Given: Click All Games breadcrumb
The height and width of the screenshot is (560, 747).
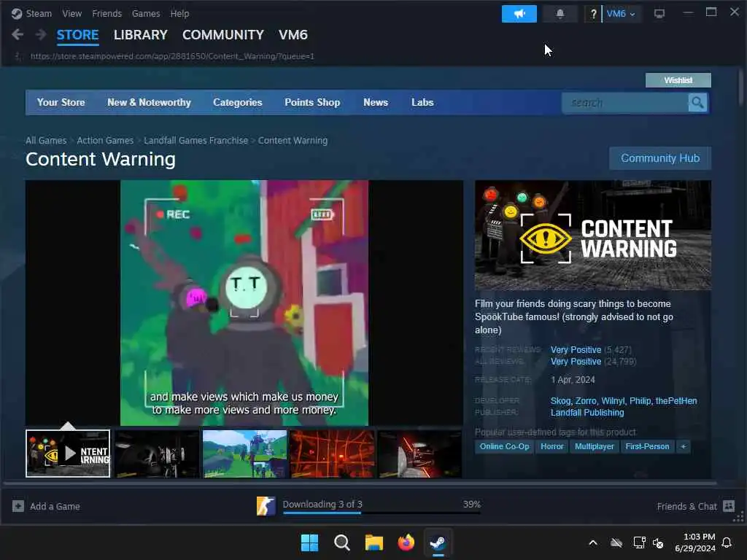Looking at the screenshot, I should pos(46,141).
